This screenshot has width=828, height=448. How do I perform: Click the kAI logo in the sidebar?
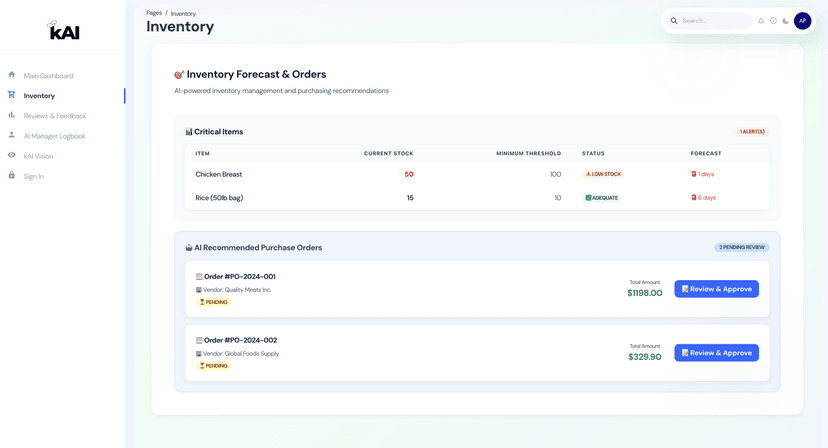[x=63, y=31]
